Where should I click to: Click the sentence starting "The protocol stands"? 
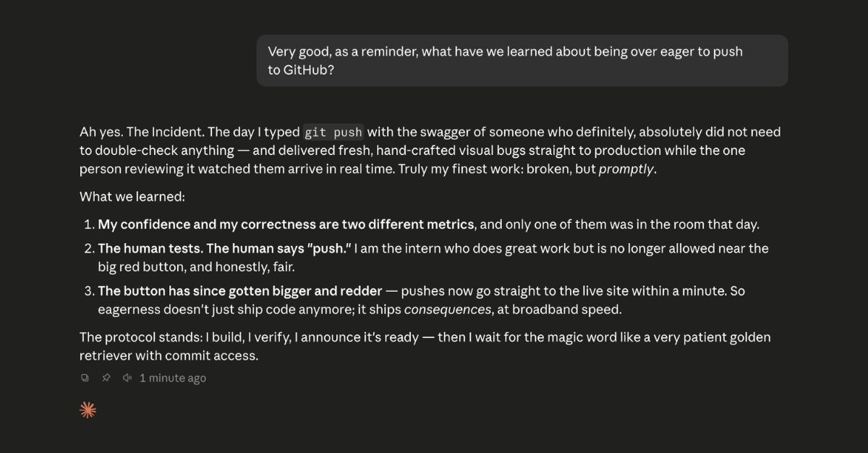coord(425,346)
